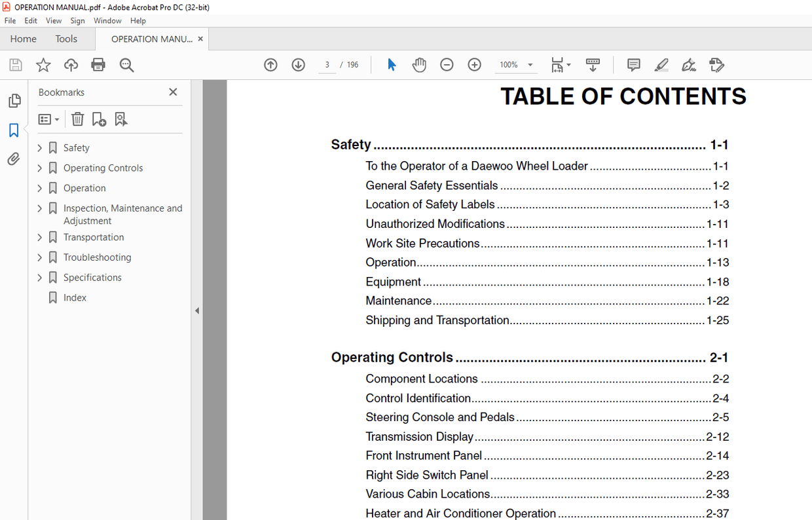The height and width of the screenshot is (520, 812).
Task: Toggle the Attachments paperclip panel
Action: tap(14, 159)
